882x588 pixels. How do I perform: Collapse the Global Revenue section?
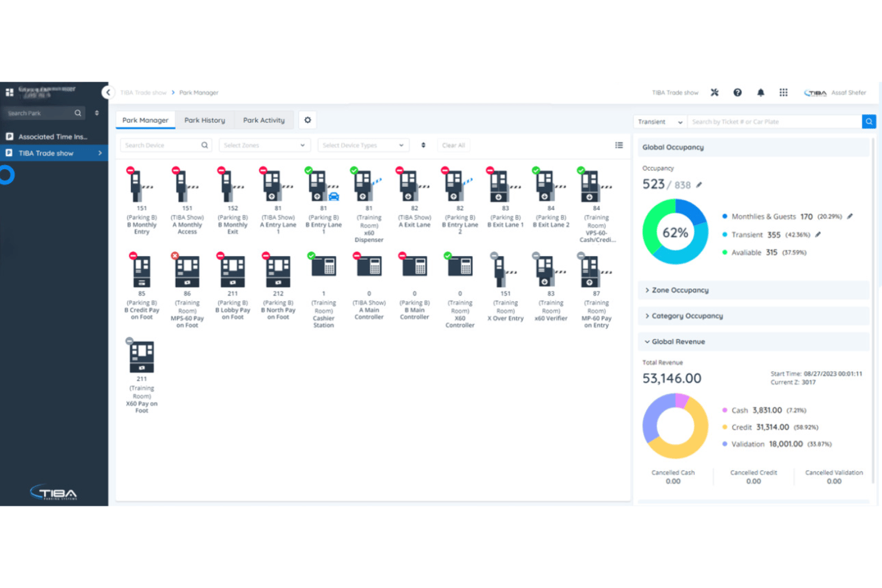click(x=753, y=341)
